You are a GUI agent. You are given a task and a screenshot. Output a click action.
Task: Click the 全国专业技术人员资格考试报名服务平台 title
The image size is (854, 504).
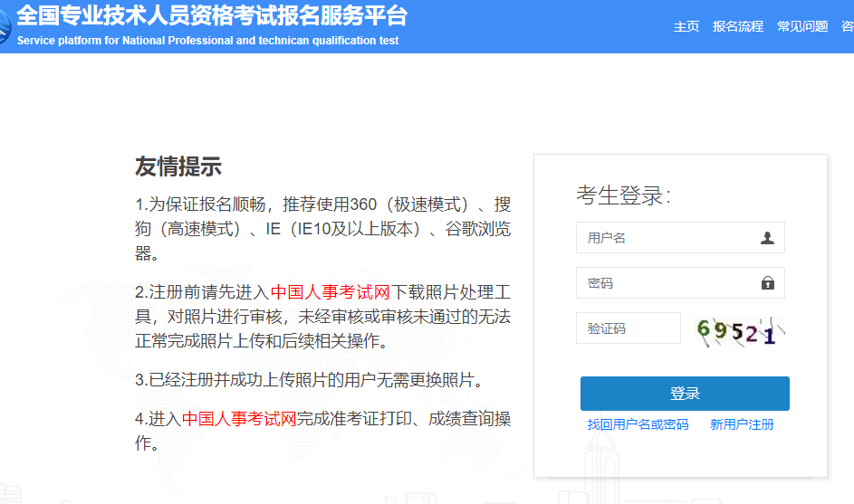click(212, 15)
